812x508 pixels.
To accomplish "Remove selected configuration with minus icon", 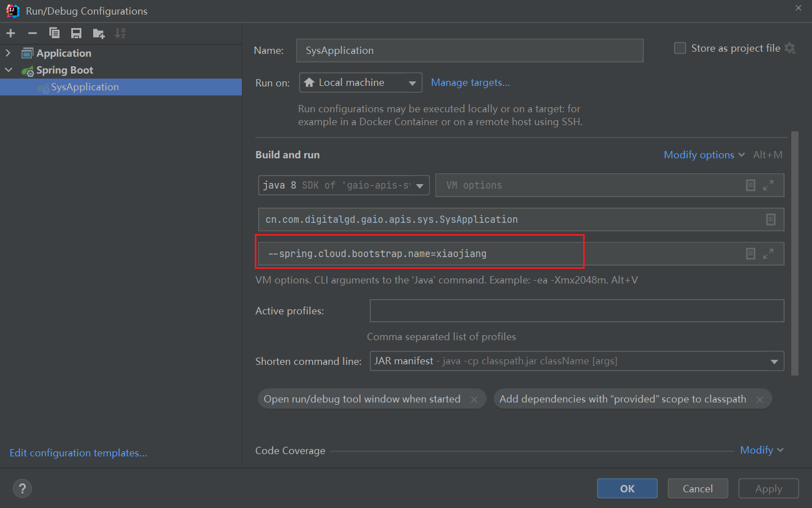I will tap(33, 33).
